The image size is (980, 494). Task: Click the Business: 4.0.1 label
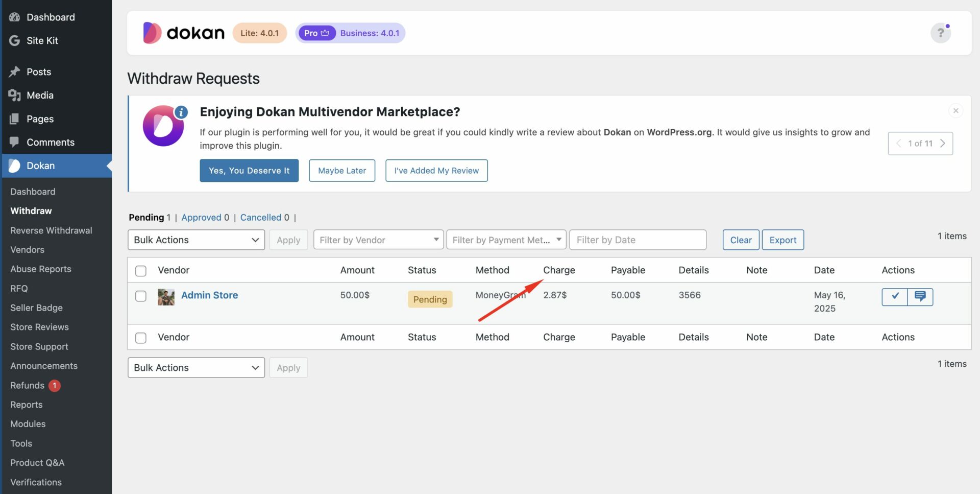370,33
